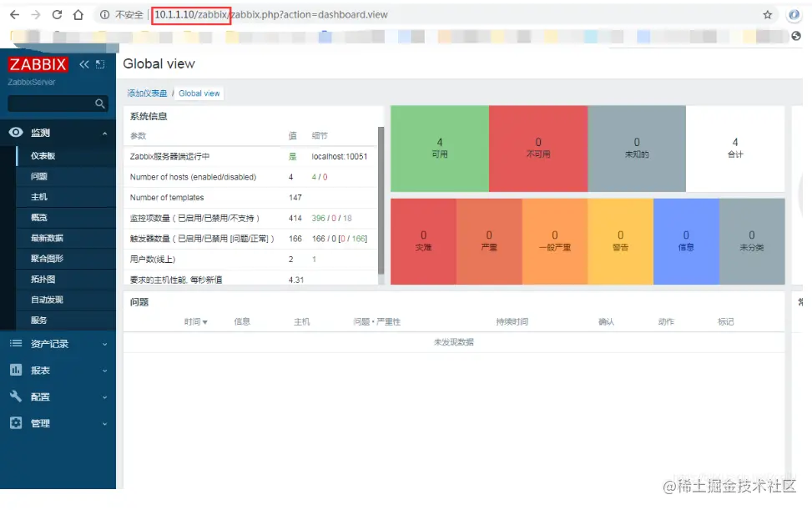Click the Global view breadcrumb link
812x510 pixels.
(x=199, y=93)
